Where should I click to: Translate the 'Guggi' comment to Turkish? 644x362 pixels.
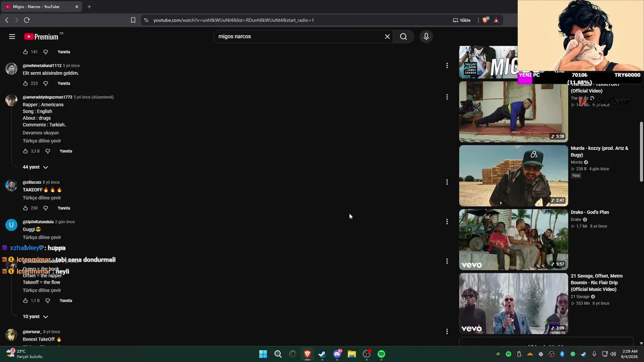click(42, 237)
